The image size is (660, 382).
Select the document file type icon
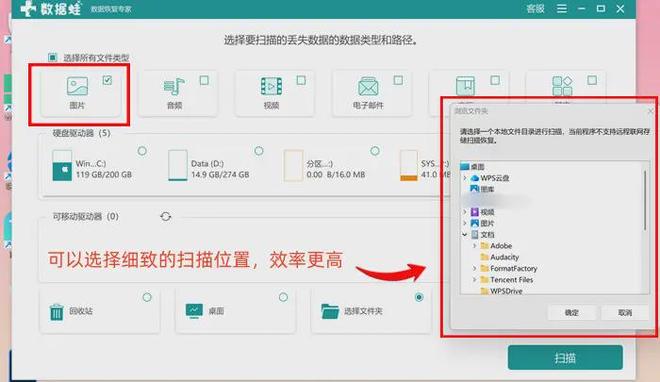pos(465,86)
